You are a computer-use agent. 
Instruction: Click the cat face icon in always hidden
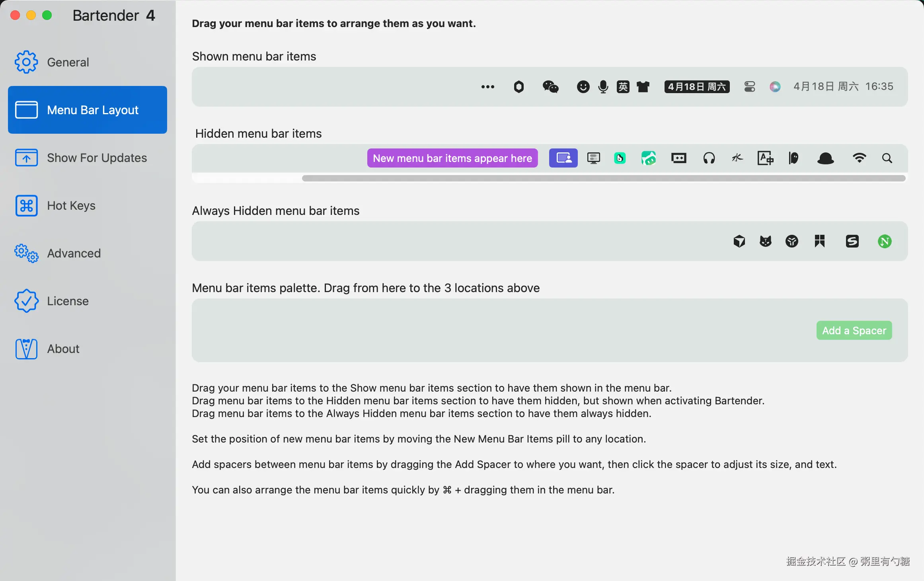(x=766, y=241)
